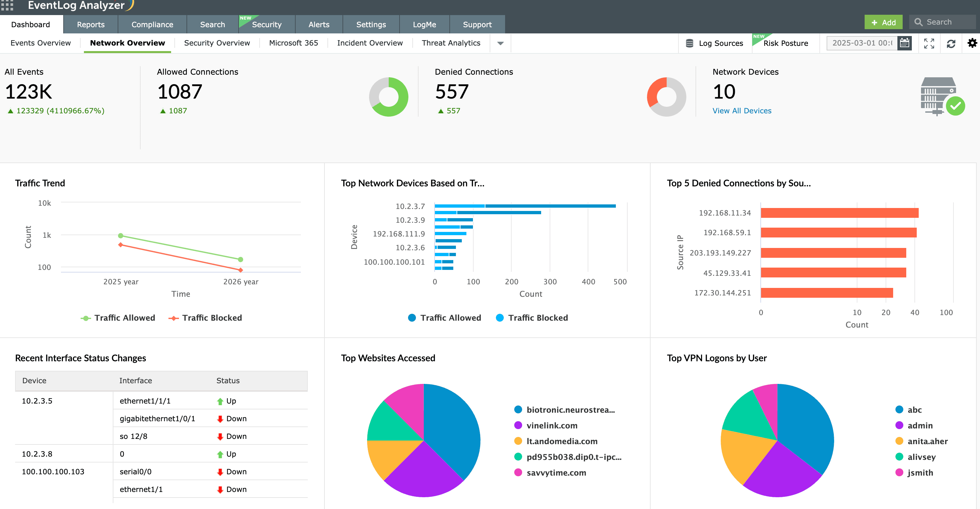
Task: Click the date range input field
Action: (x=862, y=43)
